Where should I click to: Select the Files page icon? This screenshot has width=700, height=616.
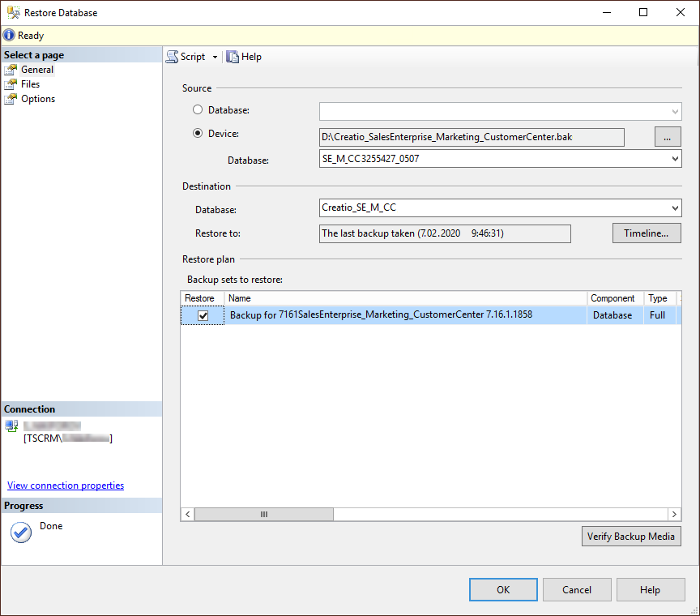(11, 84)
